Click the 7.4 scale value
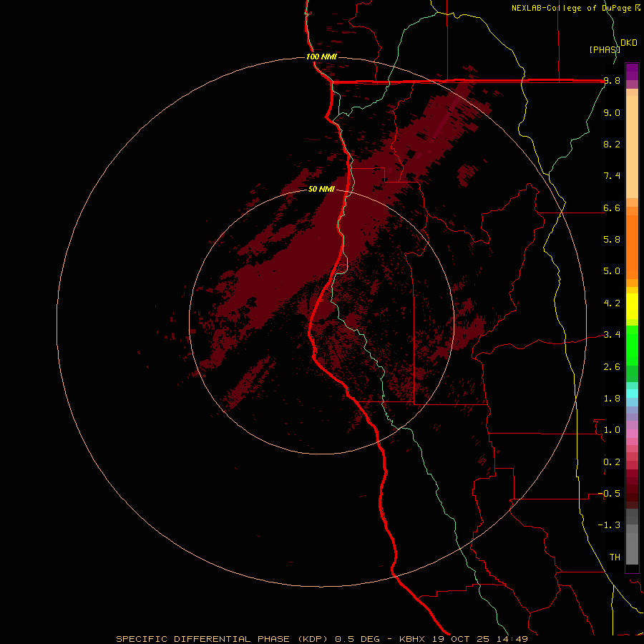Viewport: 644px width, 644px height. 612,176
